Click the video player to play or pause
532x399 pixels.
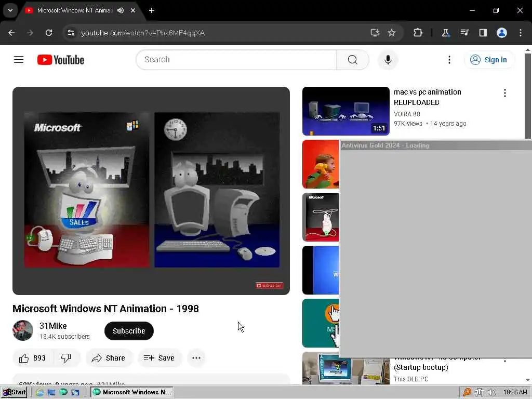[x=151, y=191]
